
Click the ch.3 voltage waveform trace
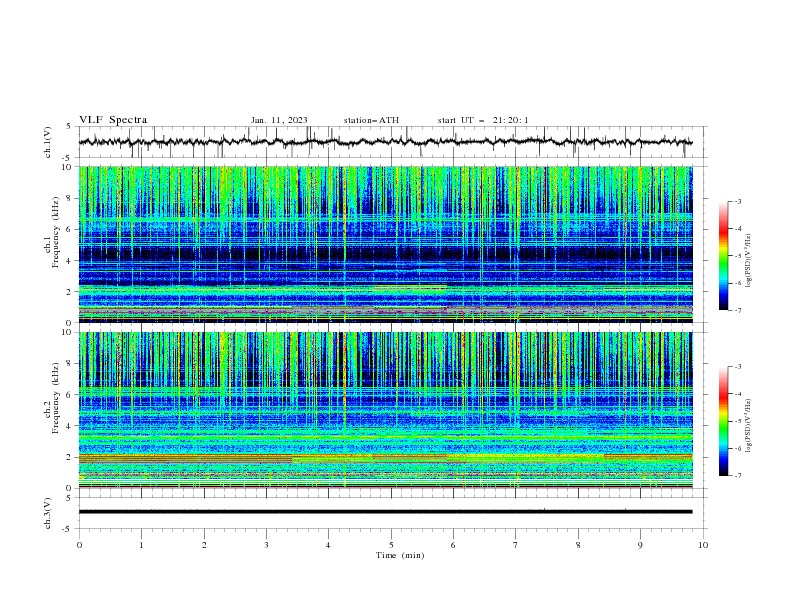click(x=385, y=512)
